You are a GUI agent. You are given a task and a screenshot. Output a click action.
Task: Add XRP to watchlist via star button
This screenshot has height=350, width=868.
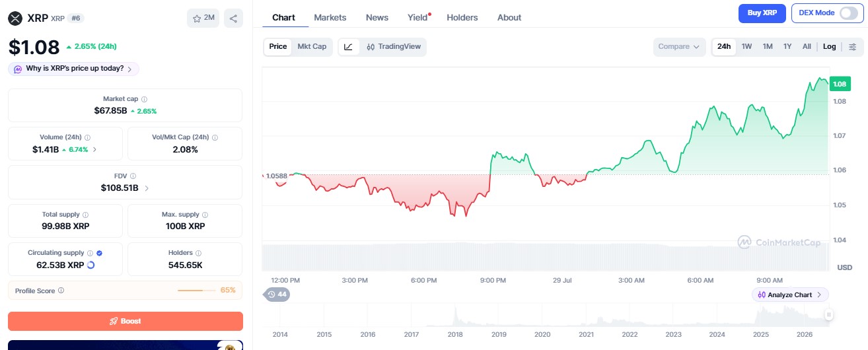(x=203, y=18)
